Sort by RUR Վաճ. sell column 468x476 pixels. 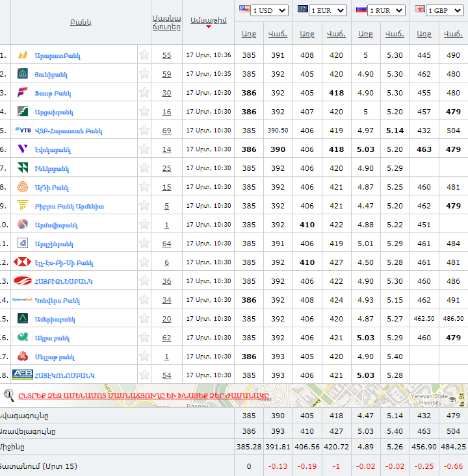(x=395, y=34)
